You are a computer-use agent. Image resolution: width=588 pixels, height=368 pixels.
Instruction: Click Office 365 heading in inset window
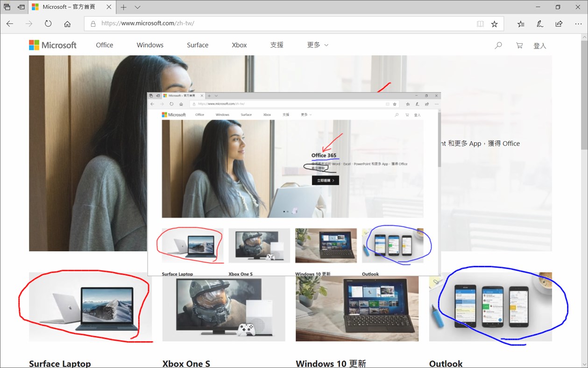[x=324, y=155]
